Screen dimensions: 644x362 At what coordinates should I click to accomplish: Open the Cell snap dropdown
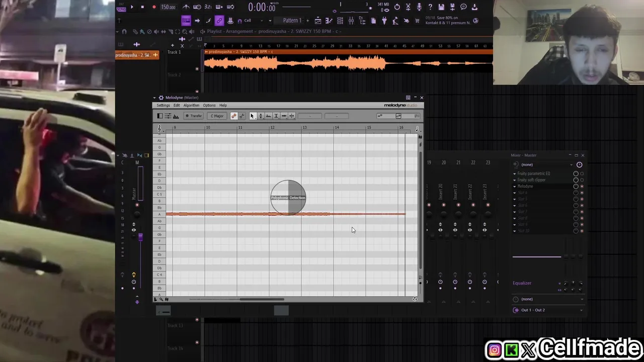[253, 21]
